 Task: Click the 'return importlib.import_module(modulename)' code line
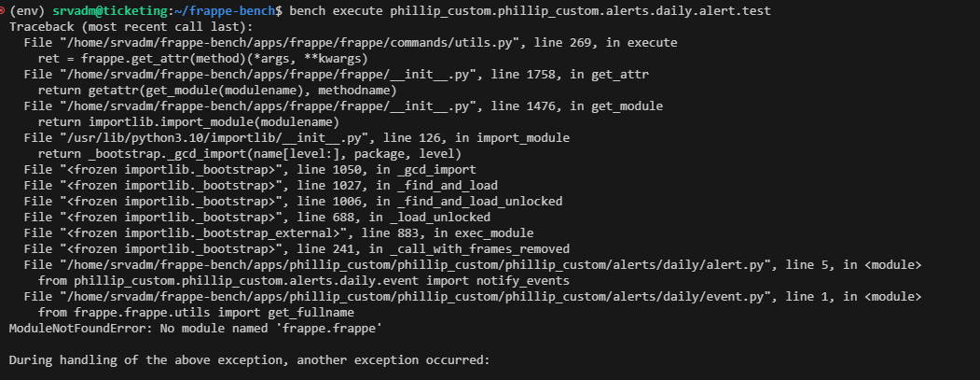(188, 122)
